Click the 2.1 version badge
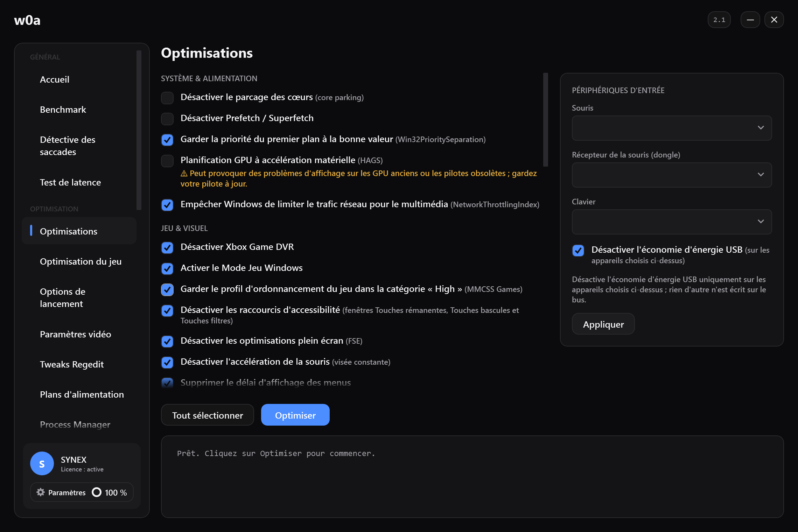The height and width of the screenshot is (532, 798). (x=719, y=20)
